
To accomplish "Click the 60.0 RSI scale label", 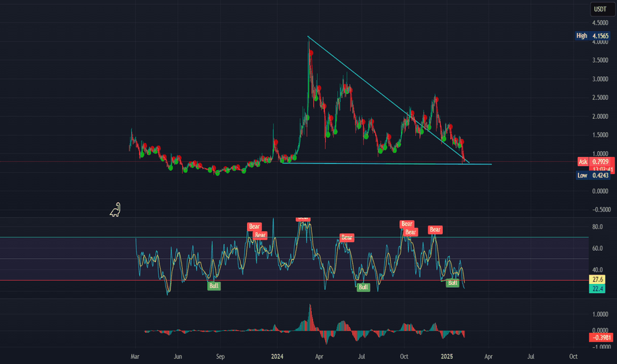I will coord(597,248).
